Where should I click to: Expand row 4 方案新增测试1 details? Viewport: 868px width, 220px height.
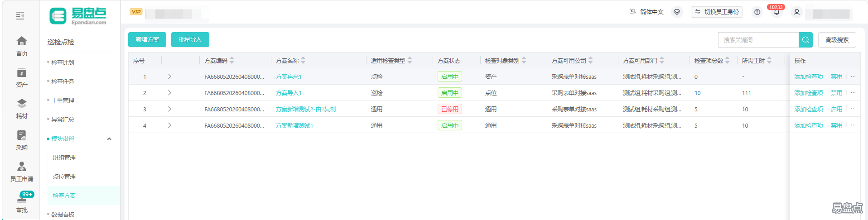pyautogui.click(x=169, y=125)
